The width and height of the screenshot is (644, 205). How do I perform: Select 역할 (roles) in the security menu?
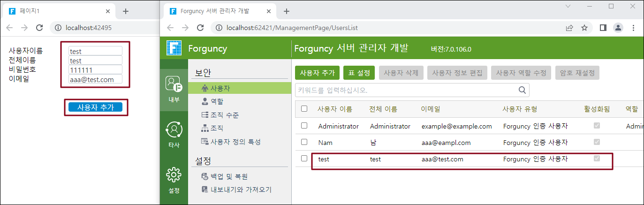click(x=216, y=101)
